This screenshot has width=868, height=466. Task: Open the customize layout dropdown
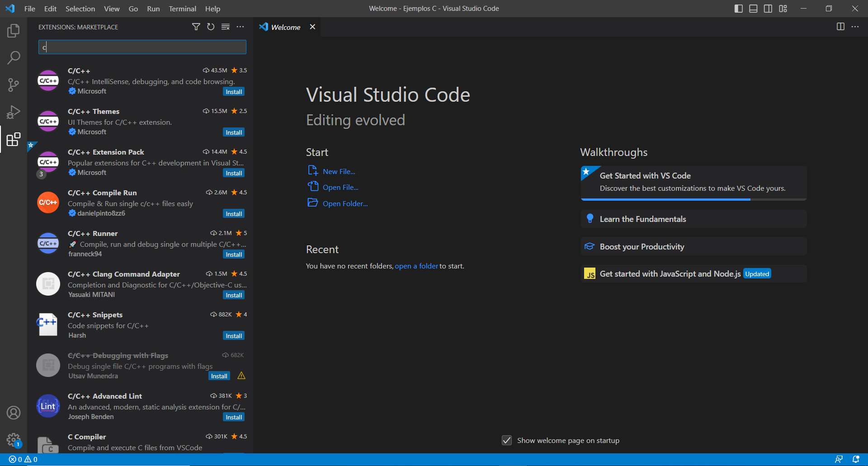click(x=783, y=8)
